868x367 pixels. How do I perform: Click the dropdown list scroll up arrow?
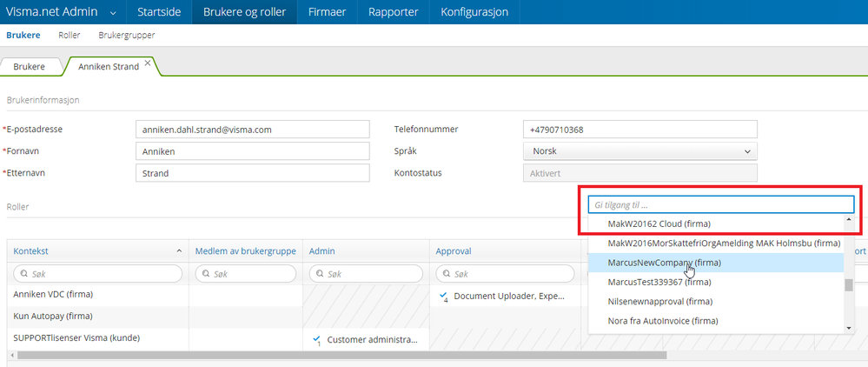849,219
